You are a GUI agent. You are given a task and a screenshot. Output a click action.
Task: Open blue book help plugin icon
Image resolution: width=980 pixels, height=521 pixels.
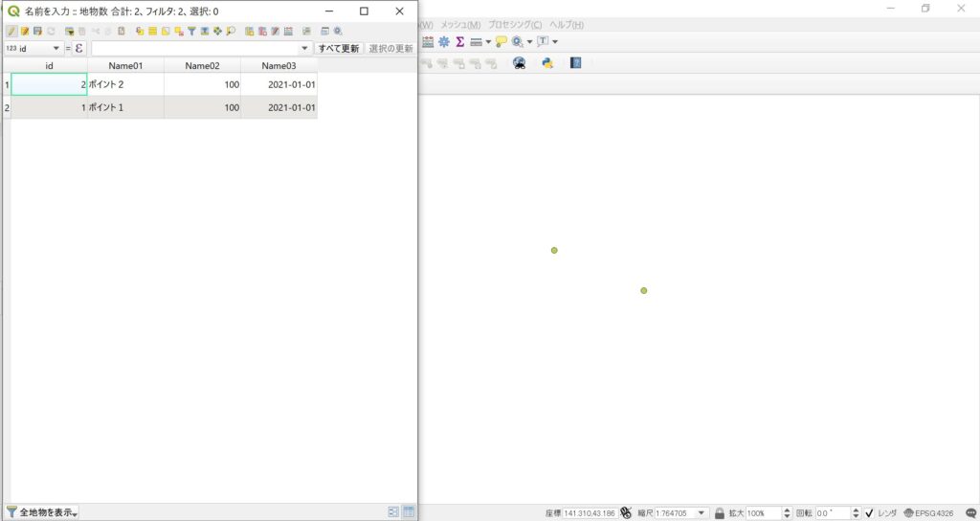pos(575,62)
